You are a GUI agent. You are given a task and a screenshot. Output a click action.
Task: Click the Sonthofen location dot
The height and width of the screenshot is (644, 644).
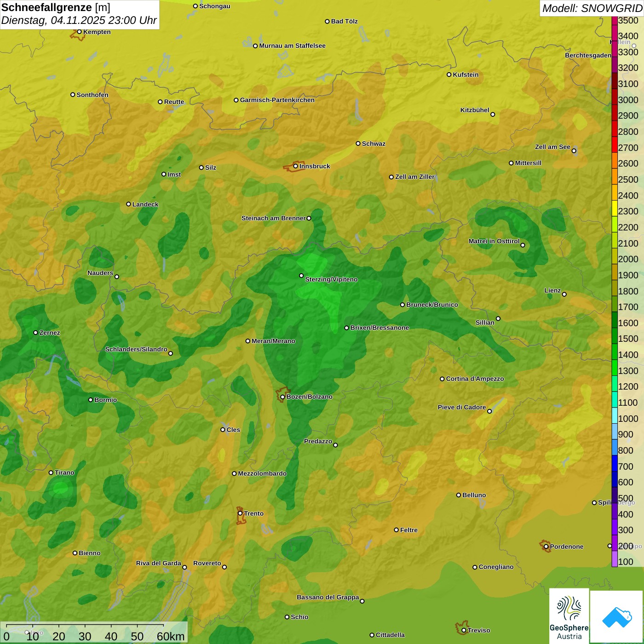73,95
